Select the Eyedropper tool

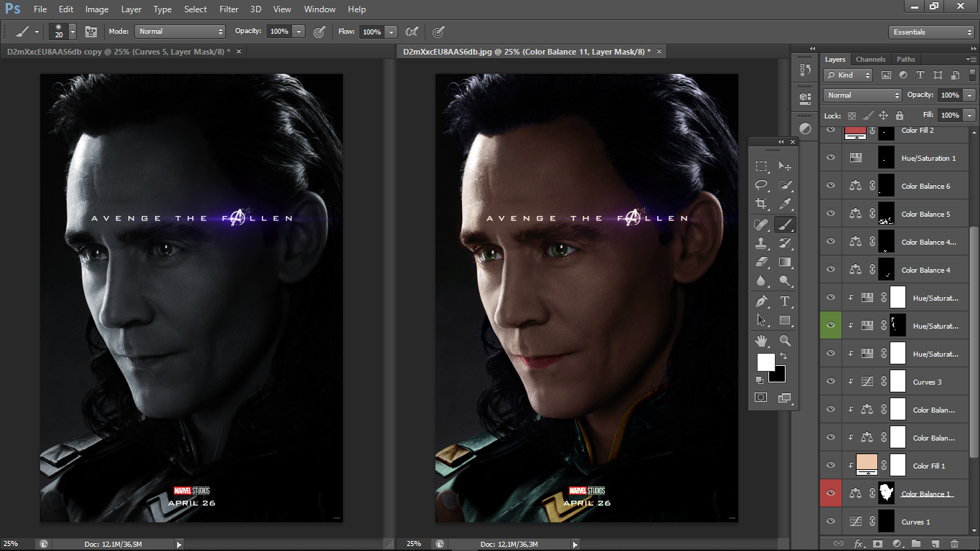785,204
